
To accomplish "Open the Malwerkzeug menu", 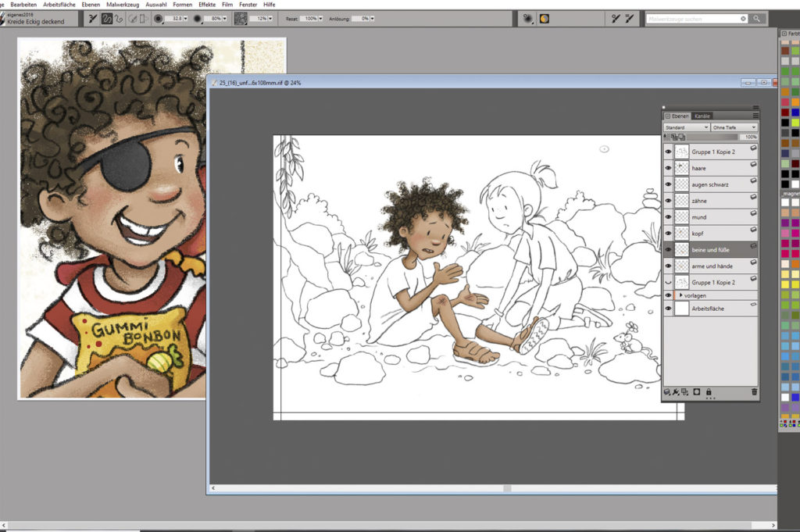I will pos(123,5).
